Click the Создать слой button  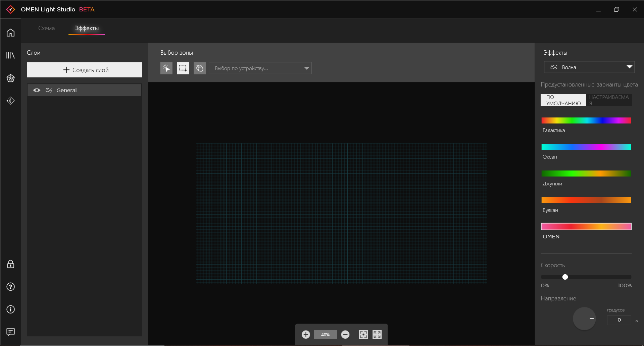(85, 70)
